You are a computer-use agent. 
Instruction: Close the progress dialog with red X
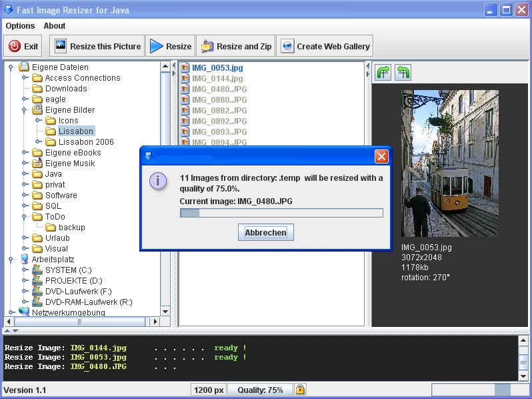click(381, 157)
